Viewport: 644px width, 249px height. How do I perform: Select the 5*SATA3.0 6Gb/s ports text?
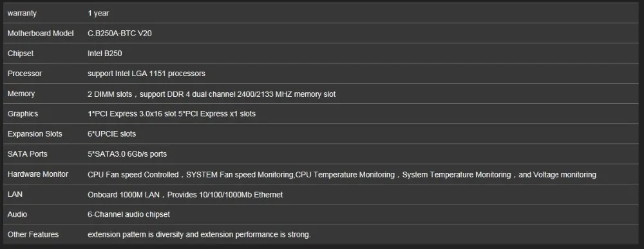(x=128, y=154)
